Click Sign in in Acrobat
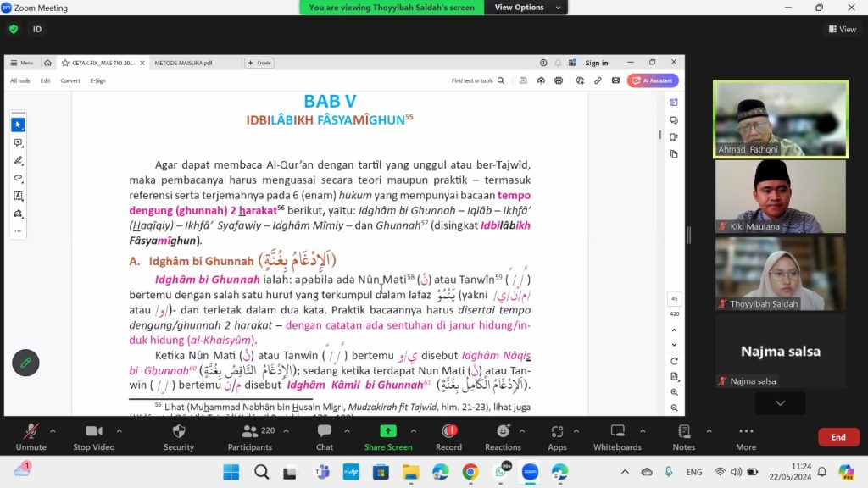The height and width of the screenshot is (488, 868). (x=597, y=63)
